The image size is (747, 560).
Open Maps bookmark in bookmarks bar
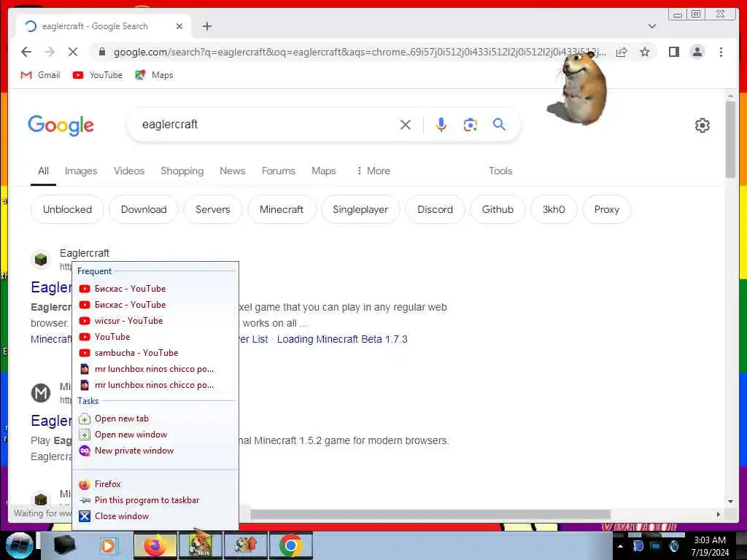tap(155, 75)
